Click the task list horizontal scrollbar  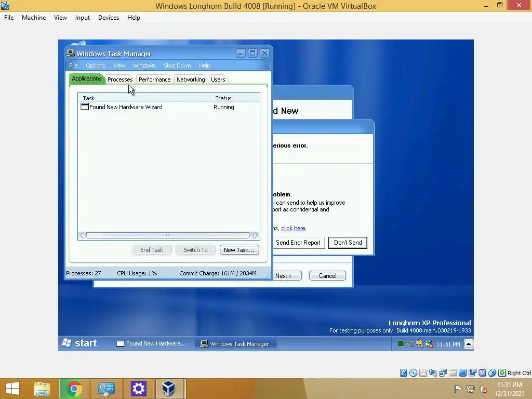click(168, 235)
